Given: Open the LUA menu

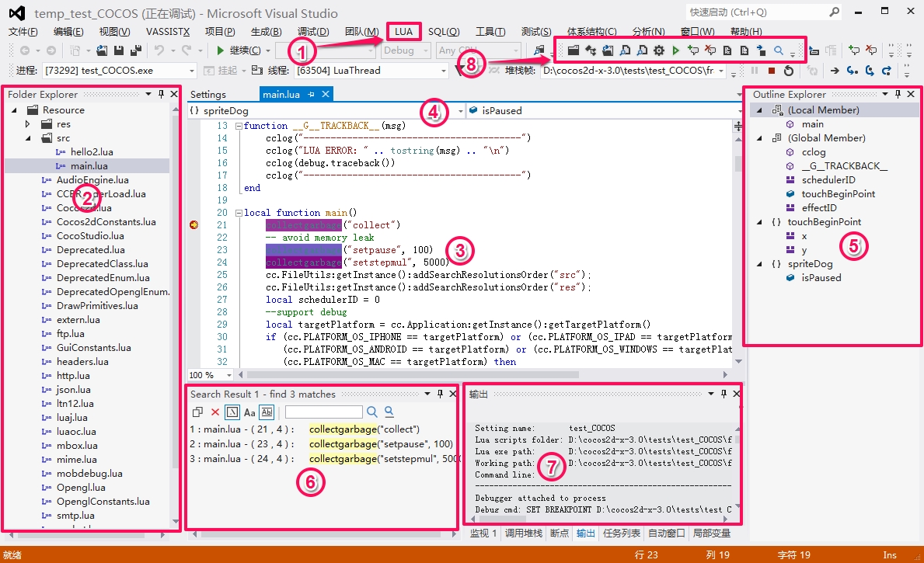Looking at the screenshot, I should 403,32.
